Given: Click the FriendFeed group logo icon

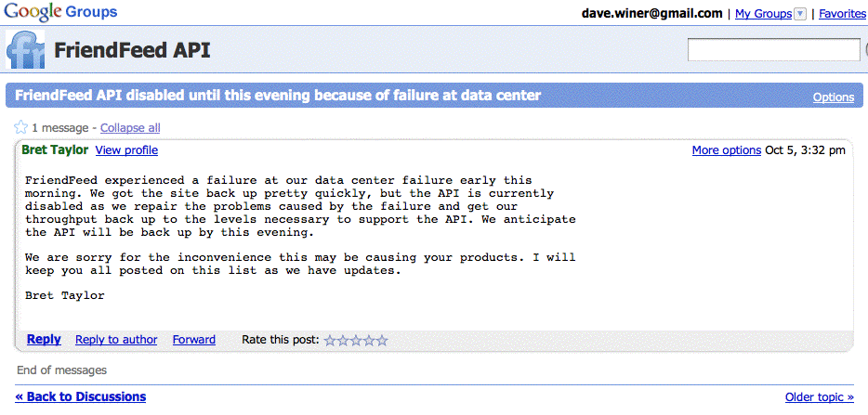Looking at the screenshot, I should pyautogui.click(x=25, y=49).
